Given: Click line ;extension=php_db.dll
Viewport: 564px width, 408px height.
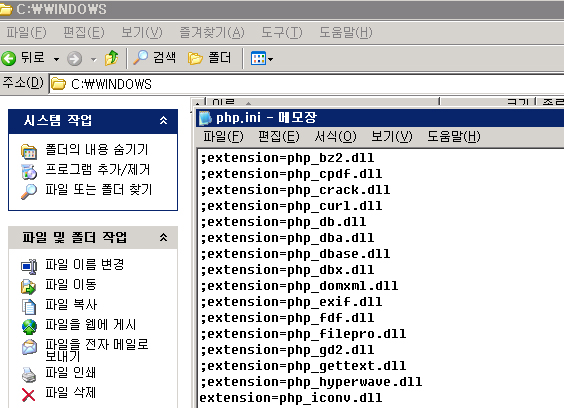Looking at the screenshot, I should 283,222.
